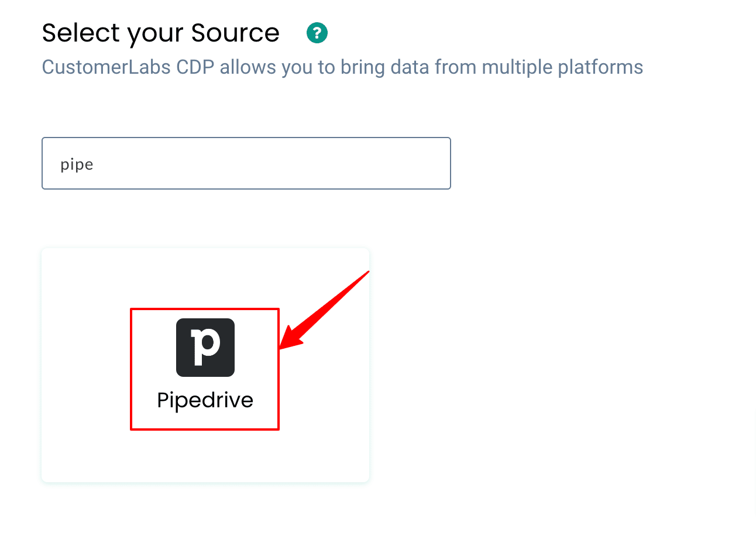Open the help tooltip beside Select your Source
The width and height of the screenshot is (756, 536).
[317, 33]
